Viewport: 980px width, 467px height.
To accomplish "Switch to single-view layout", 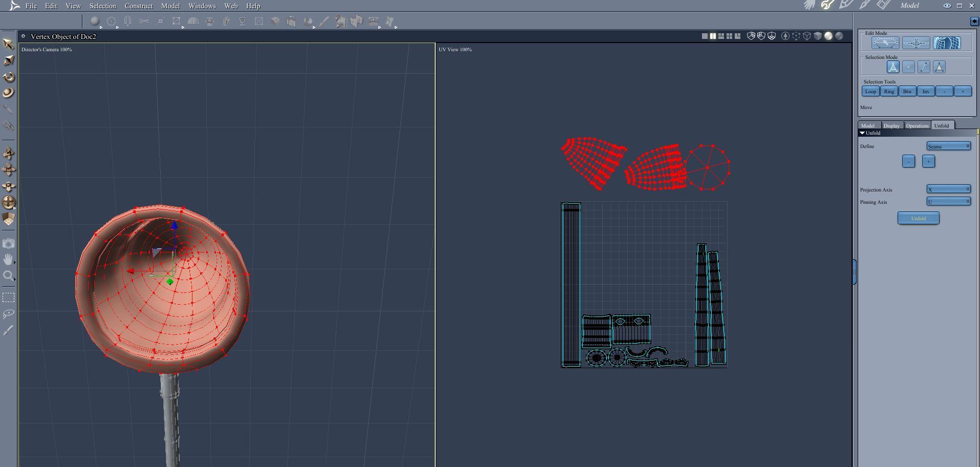I will point(705,36).
